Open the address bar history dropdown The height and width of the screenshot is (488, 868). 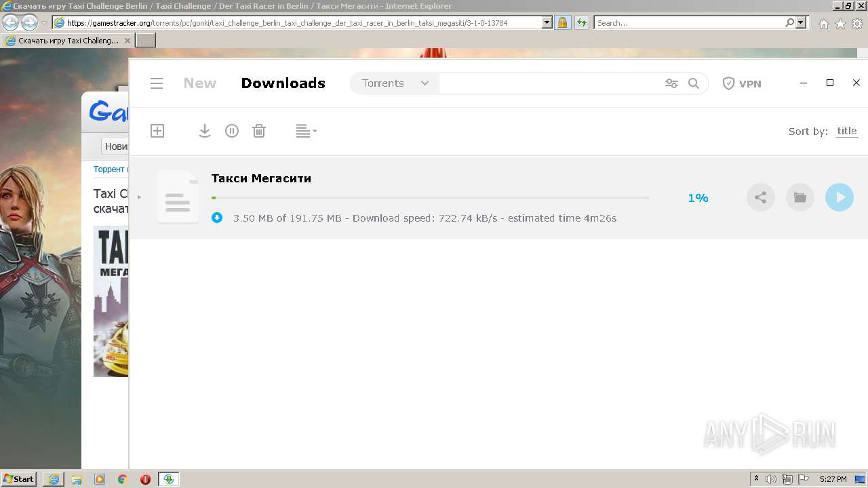point(547,22)
